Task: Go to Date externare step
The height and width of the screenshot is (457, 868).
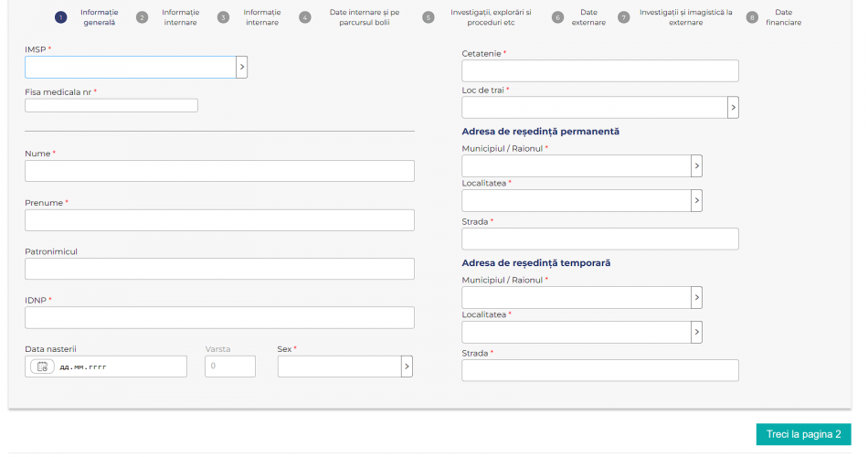Action: pyautogui.click(x=588, y=17)
